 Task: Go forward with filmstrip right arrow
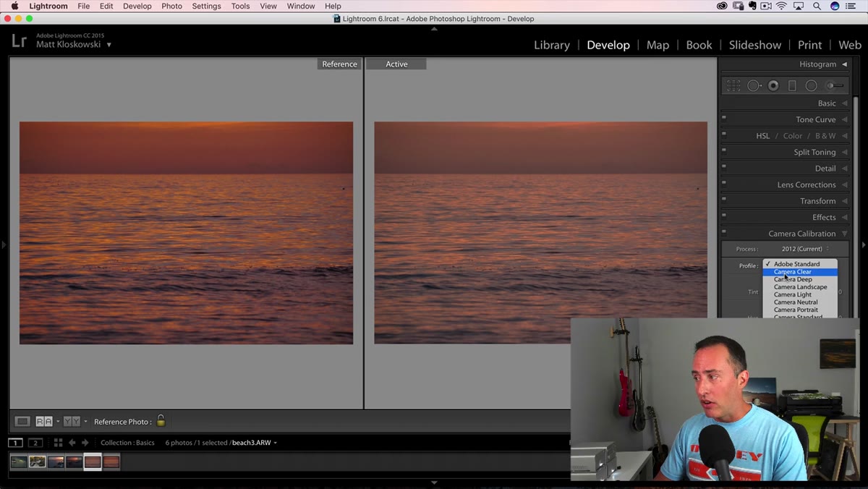point(85,443)
